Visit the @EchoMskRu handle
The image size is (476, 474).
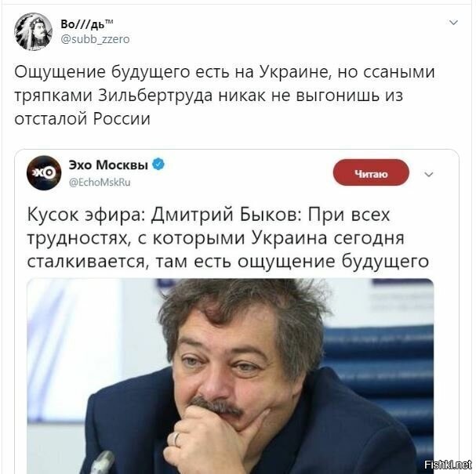click(x=100, y=182)
